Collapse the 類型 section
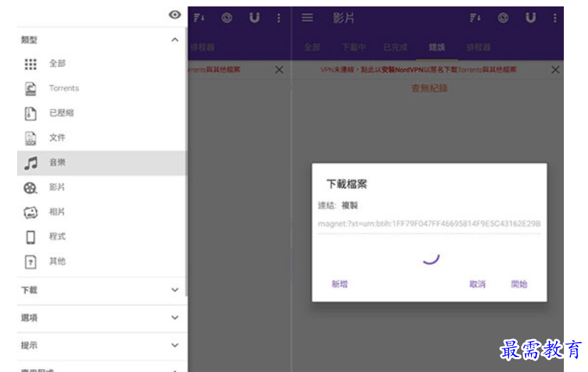 coord(175,40)
